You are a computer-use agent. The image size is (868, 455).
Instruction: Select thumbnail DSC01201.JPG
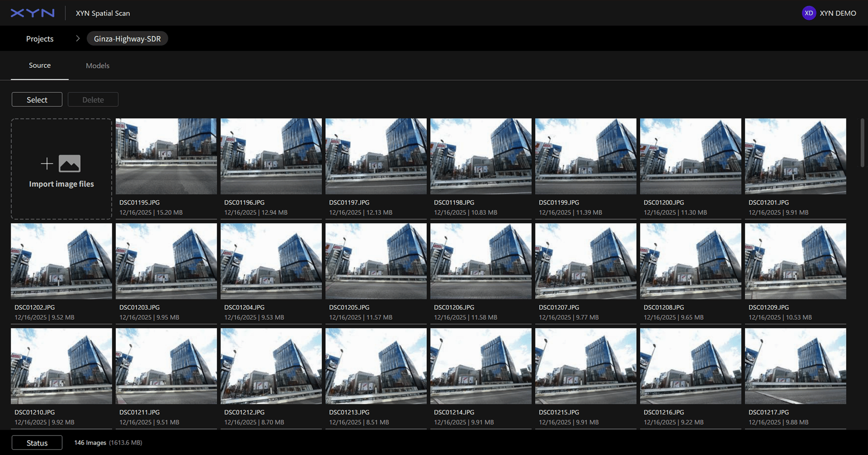tap(796, 156)
